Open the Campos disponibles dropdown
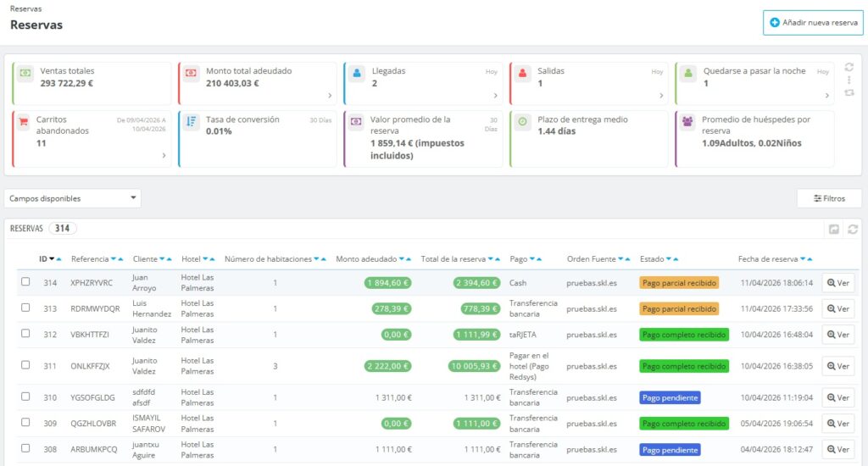 72,198
